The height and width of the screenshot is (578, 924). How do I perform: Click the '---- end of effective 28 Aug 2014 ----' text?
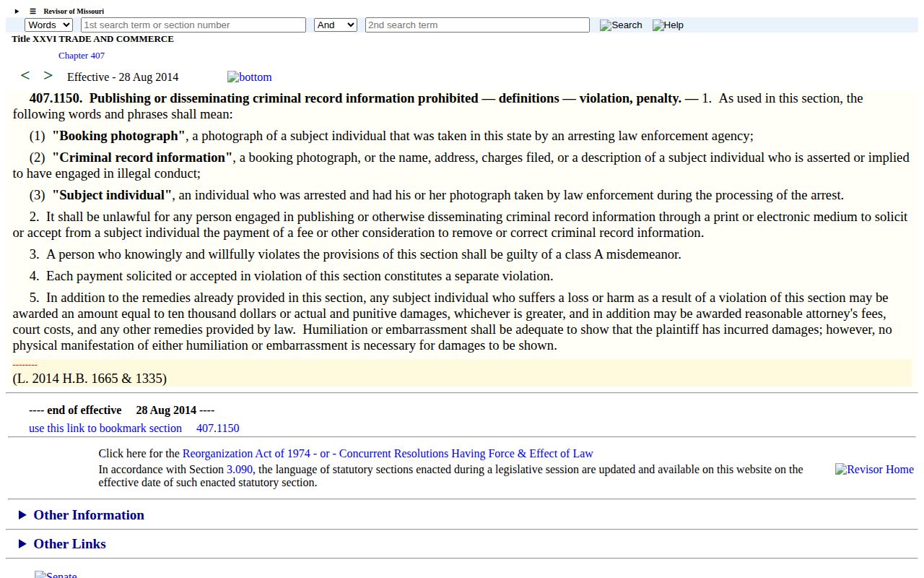[122, 410]
